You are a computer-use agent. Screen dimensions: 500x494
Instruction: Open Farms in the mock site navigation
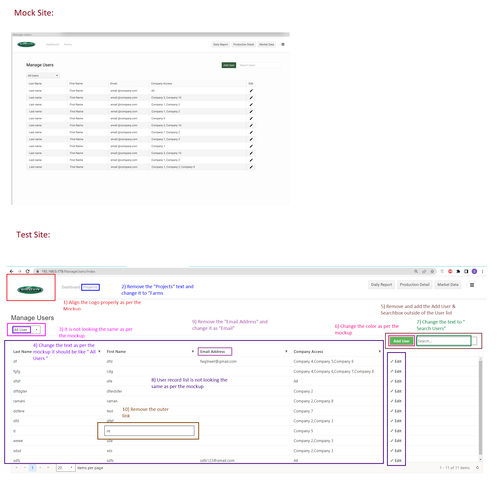coord(68,44)
